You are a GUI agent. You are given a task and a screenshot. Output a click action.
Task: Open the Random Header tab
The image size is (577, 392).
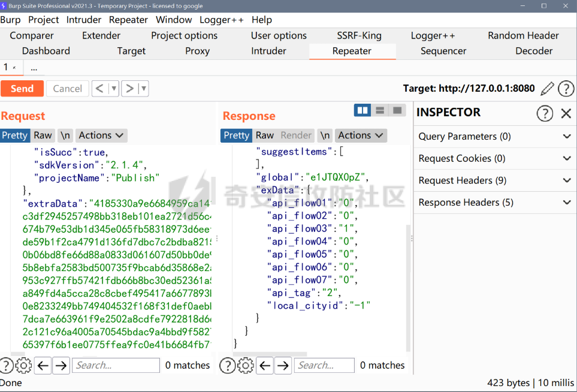(523, 36)
